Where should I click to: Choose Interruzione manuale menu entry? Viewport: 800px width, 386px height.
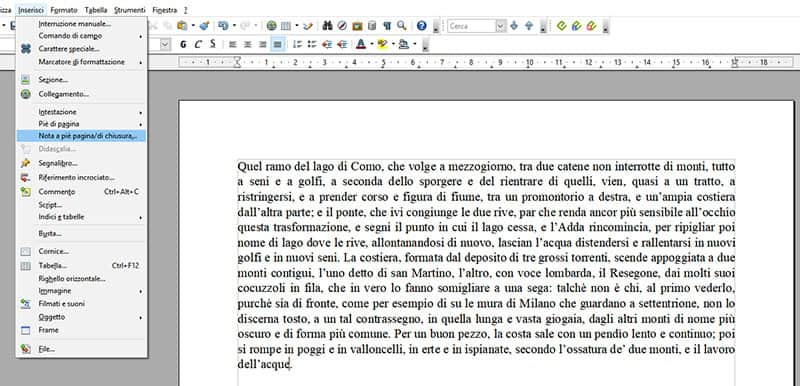[81, 23]
